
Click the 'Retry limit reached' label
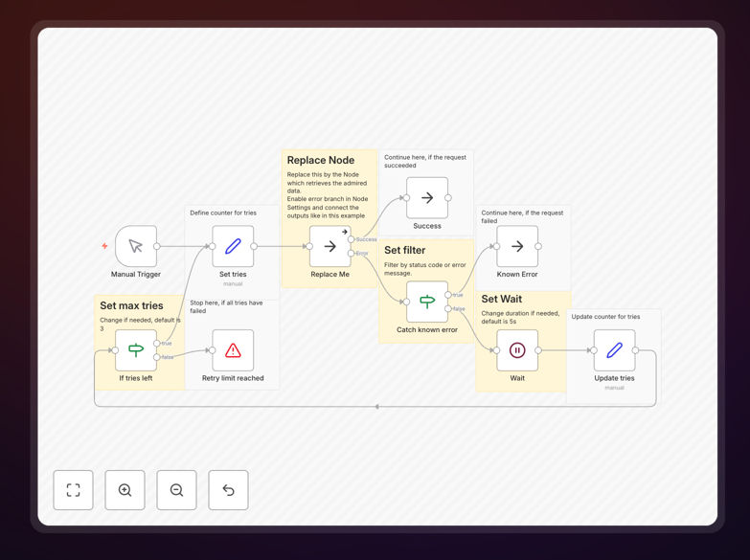click(233, 378)
